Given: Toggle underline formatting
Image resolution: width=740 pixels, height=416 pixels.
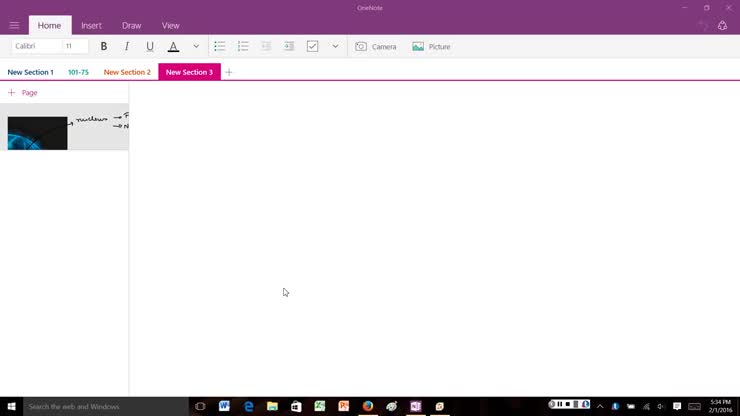Looking at the screenshot, I should [150, 46].
